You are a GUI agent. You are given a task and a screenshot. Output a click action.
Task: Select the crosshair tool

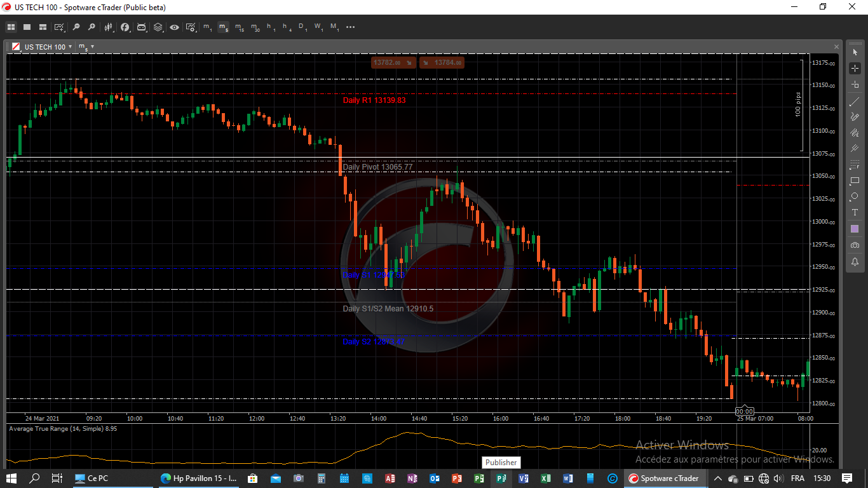click(x=855, y=68)
